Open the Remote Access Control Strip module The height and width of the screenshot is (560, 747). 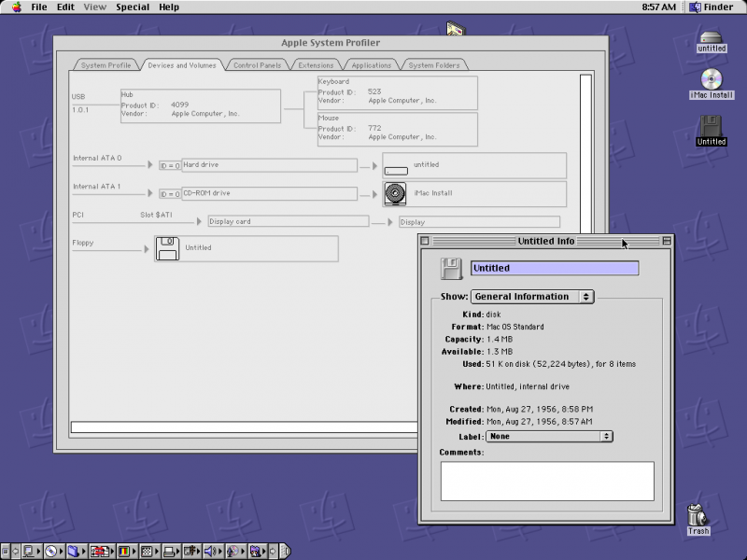[190, 552]
